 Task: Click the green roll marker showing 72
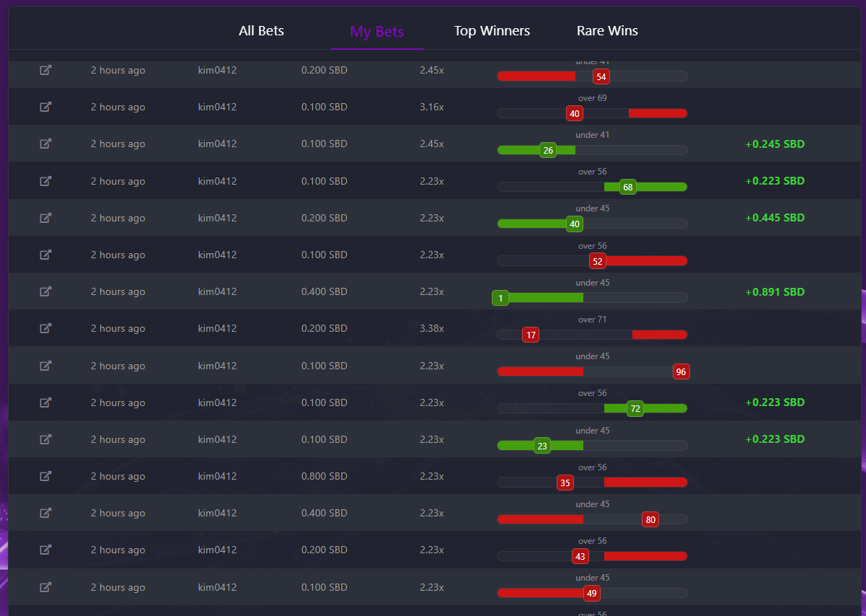point(635,409)
